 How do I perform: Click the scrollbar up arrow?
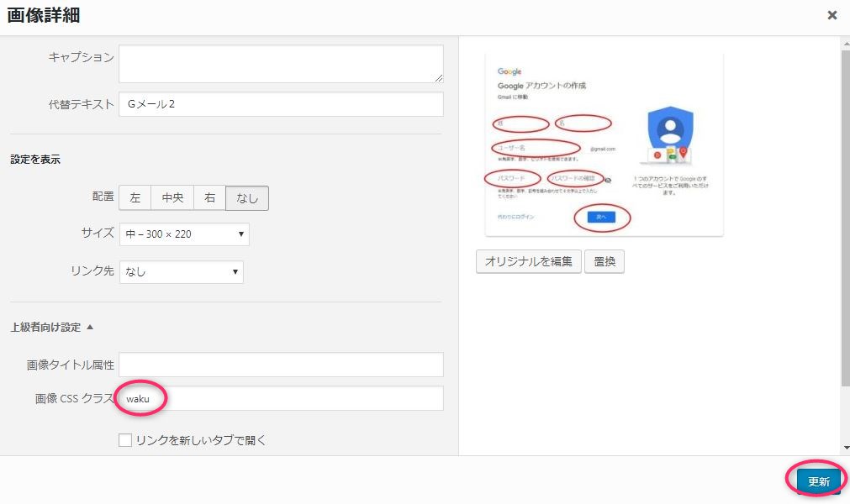pos(846,43)
